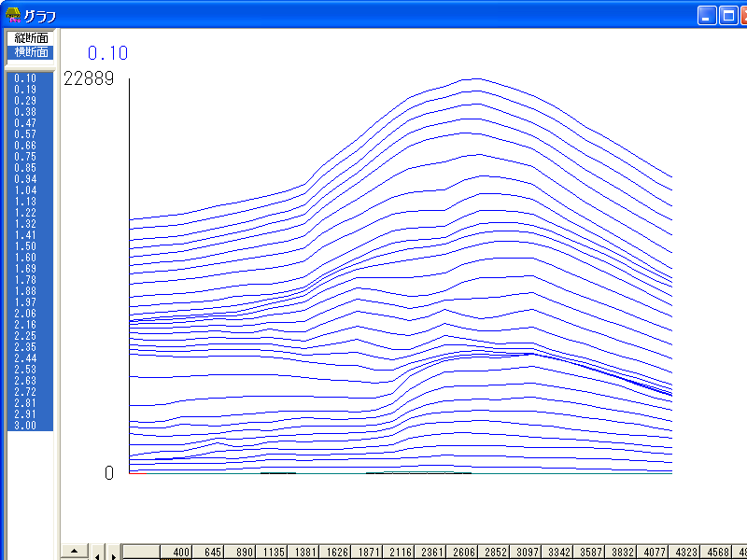
Task: Select value 3.00 in the list
Action: pos(31,426)
